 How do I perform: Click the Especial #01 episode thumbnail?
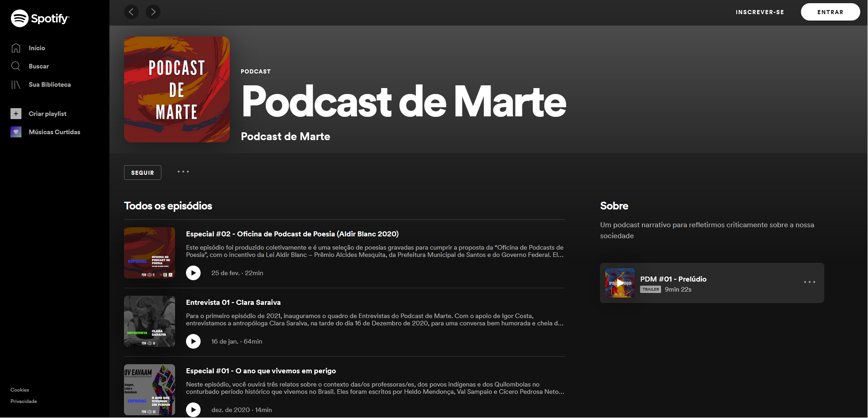point(150,390)
